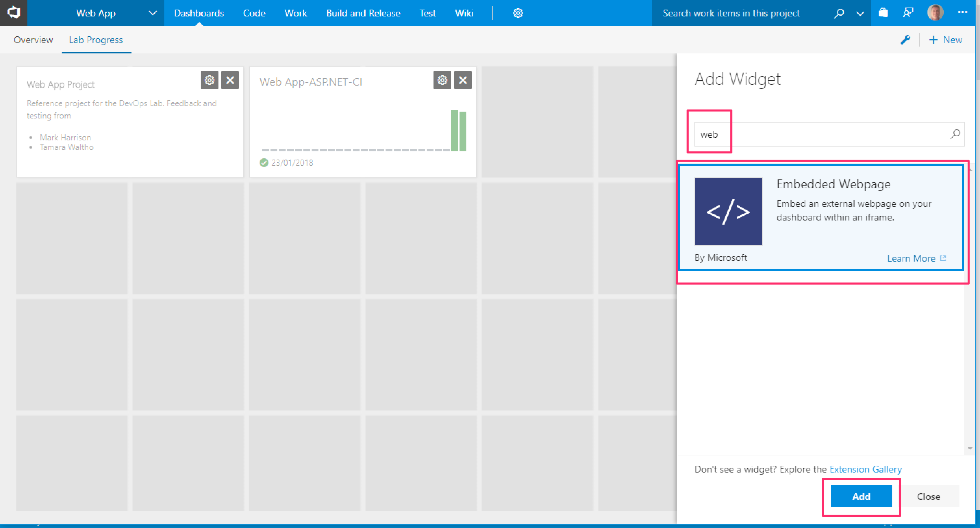Open the top-right ellipsis more menu
This screenshot has width=980, height=528.
pos(963,13)
